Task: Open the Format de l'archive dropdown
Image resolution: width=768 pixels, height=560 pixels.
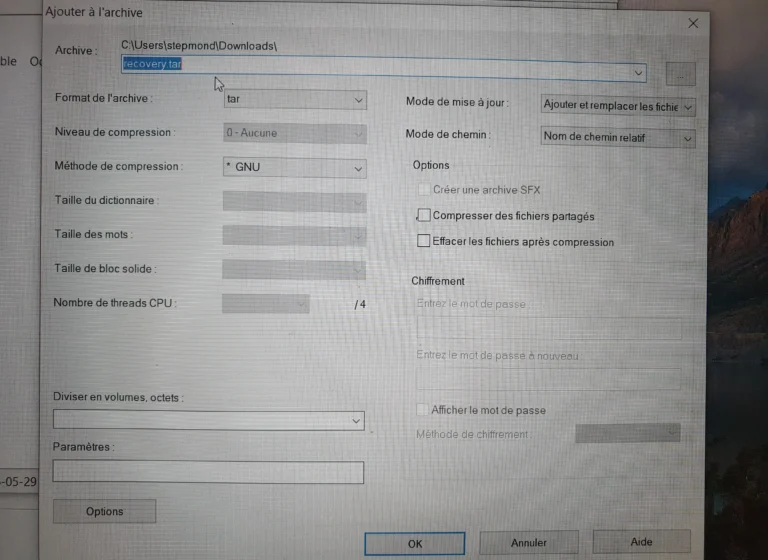Action: pos(295,99)
